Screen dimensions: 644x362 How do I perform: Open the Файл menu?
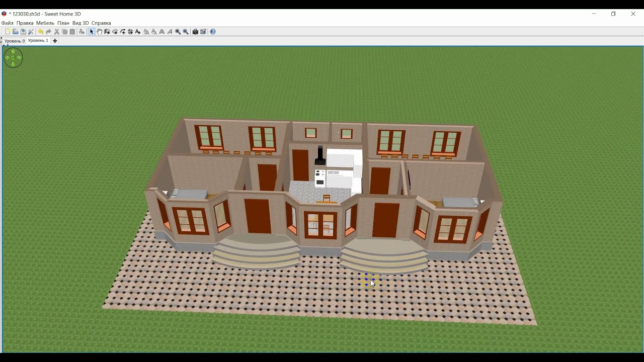point(8,23)
